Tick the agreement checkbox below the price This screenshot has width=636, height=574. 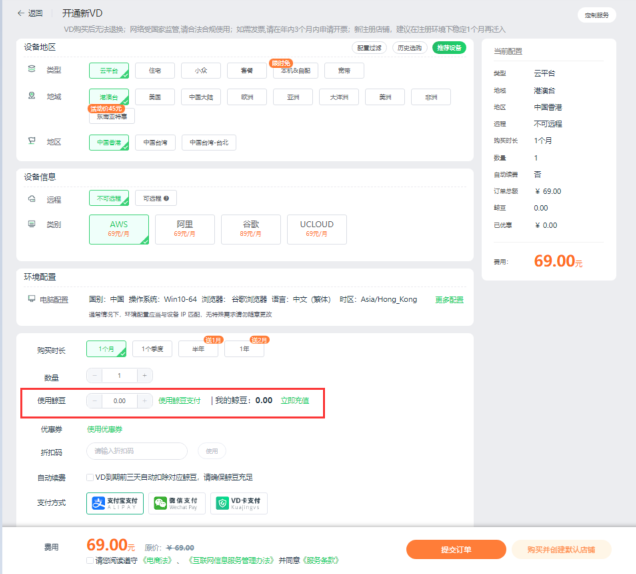tap(90, 560)
